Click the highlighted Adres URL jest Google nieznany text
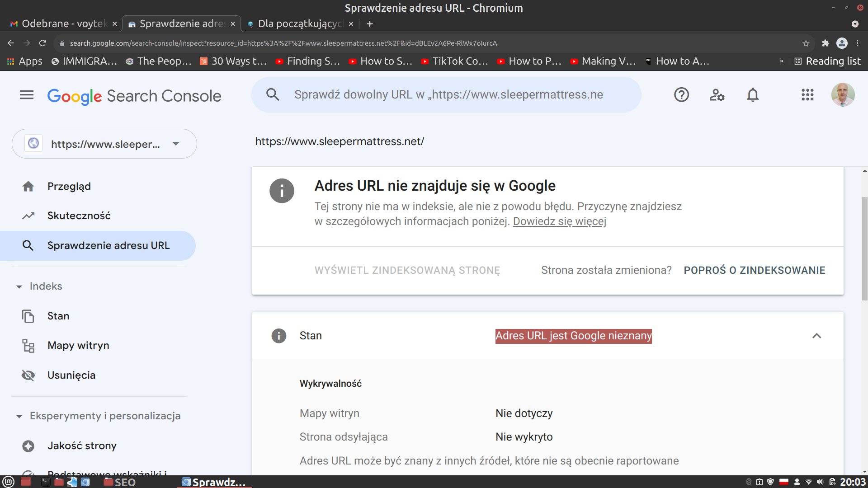The width and height of the screenshot is (868, 488). (x=573, y=336)
